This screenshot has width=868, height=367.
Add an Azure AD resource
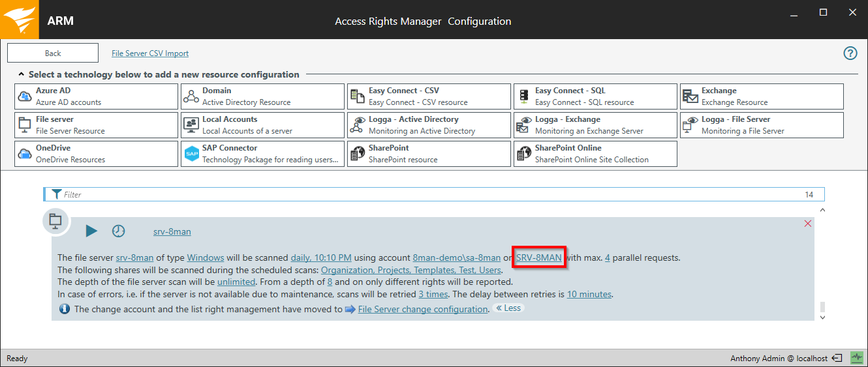pyautogui.click(x=96, y=96)
